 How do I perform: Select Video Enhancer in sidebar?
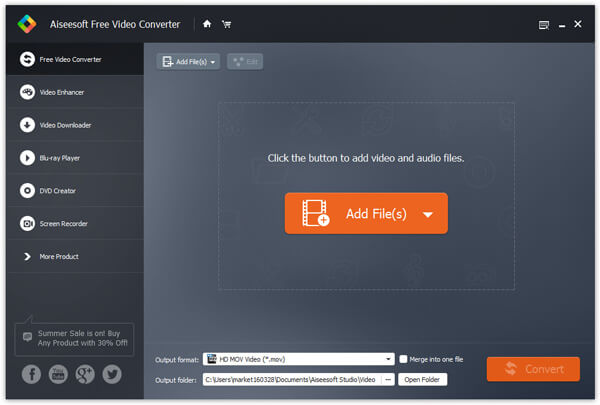61,92
